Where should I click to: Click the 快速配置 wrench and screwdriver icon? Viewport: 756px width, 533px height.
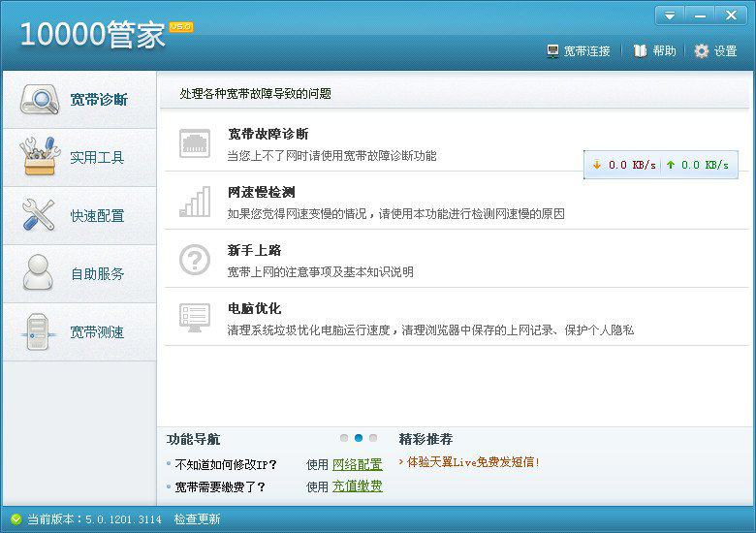39,215
